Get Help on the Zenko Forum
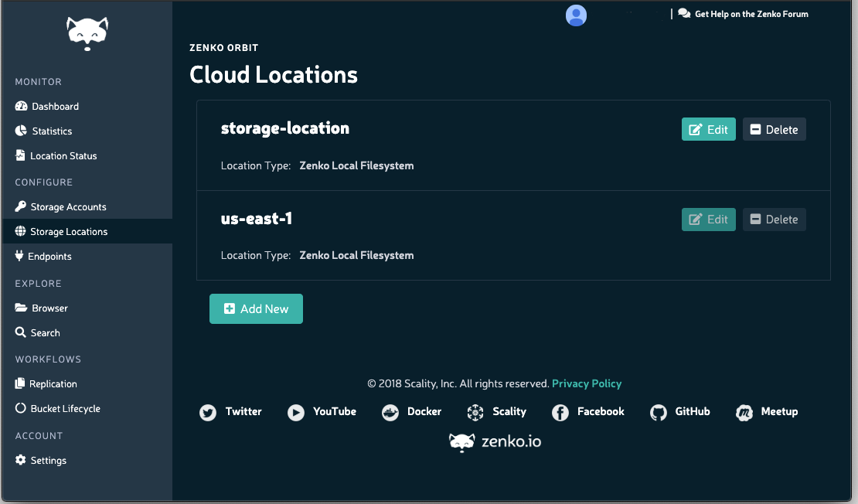This screenshot has width=858, height=504. click(x=751, y=14)
